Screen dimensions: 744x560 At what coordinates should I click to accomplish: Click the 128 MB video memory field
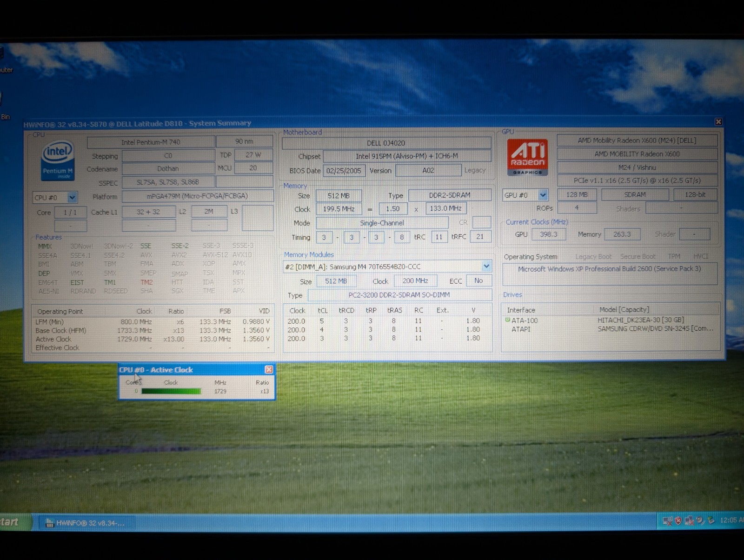(577, 194)
